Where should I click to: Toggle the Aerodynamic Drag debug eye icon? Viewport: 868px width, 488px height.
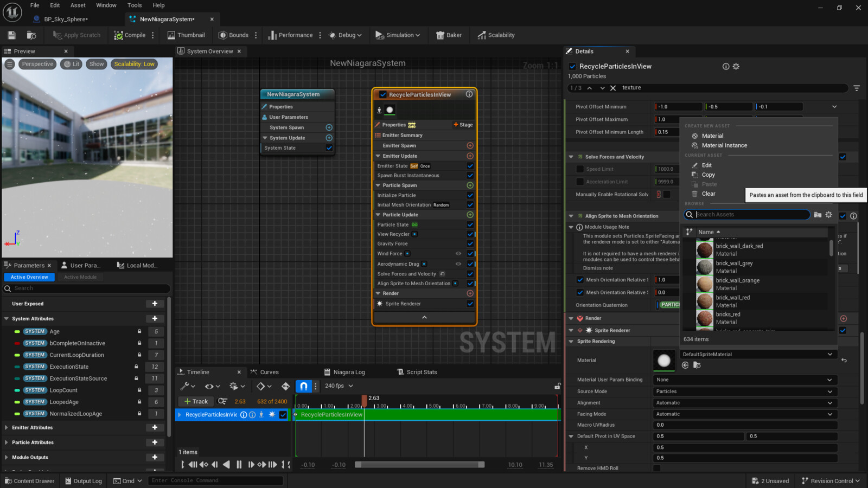458,264
